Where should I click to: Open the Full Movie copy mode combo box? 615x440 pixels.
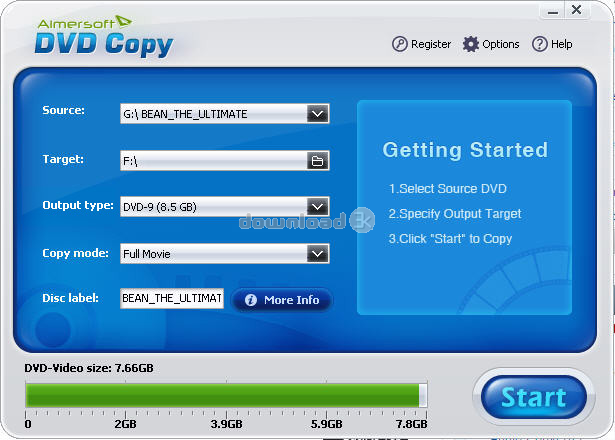click(x=224, y=254)
